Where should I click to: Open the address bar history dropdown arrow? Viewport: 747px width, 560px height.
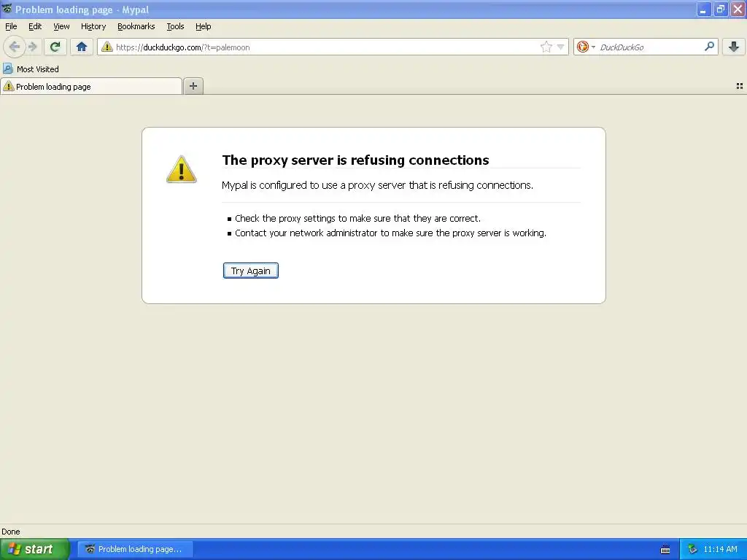(561, 47)
